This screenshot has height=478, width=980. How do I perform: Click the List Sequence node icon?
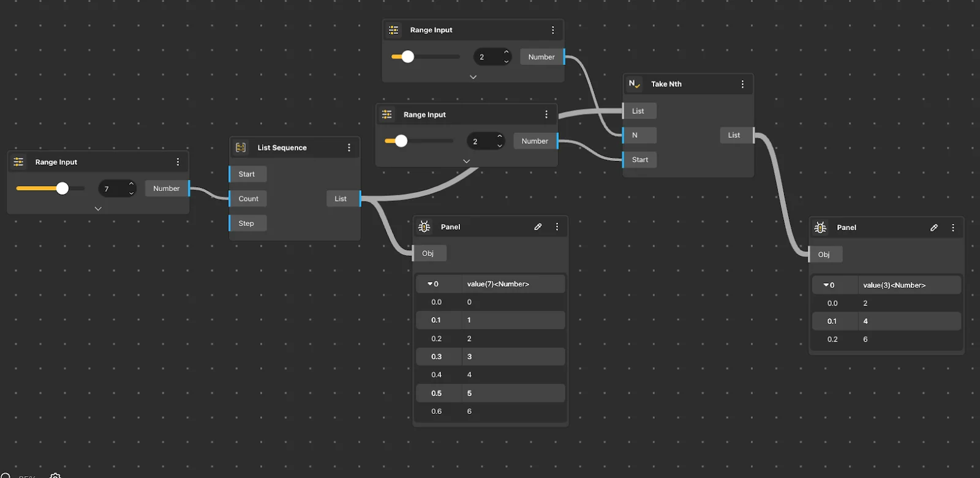point(241,148)
